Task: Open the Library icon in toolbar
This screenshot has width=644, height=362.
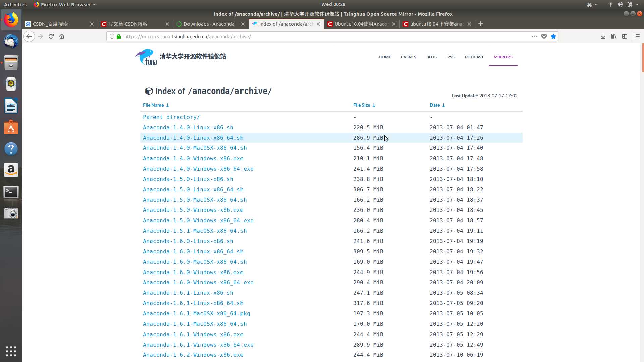Action: click(614, 36)
